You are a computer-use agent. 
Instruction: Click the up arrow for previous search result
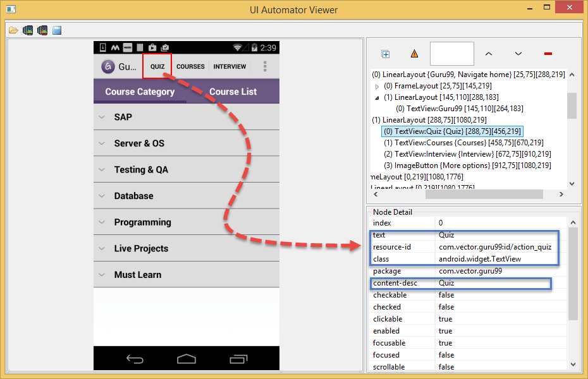point(488,54)
